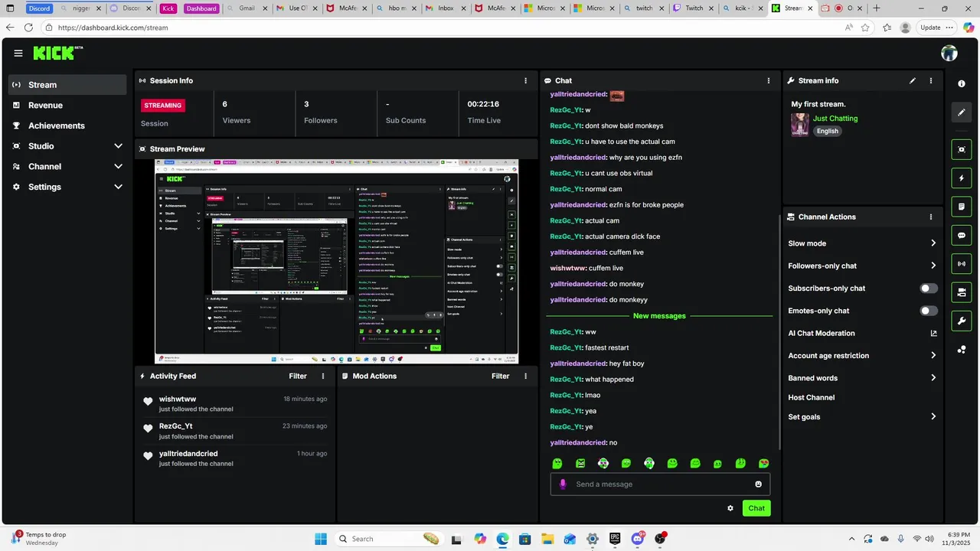Open Stream info panel options menu
The width and height of the screenshot is (980, 551).
click(931, 80)
